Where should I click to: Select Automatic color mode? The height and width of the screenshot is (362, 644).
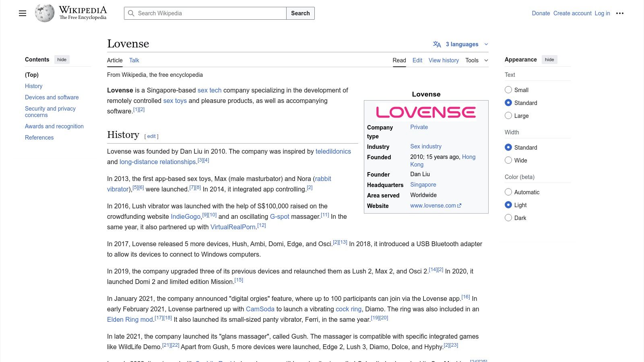coord(508,192)
